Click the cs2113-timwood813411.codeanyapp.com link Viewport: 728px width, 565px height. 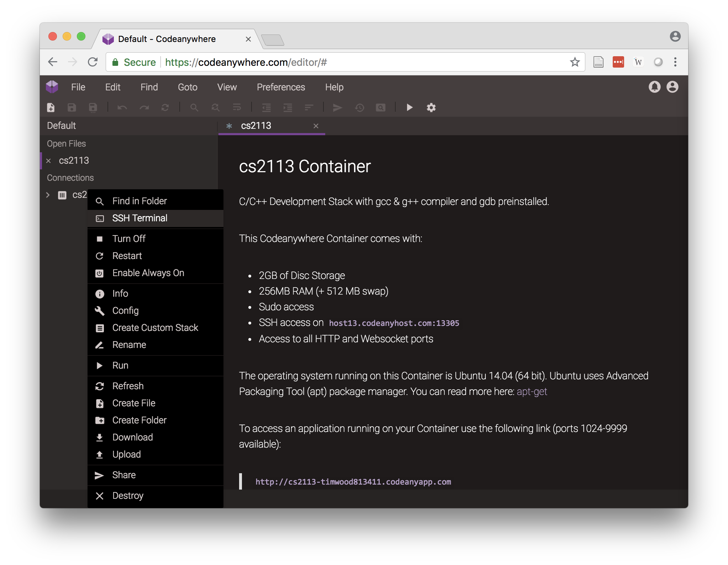[353, 482]
